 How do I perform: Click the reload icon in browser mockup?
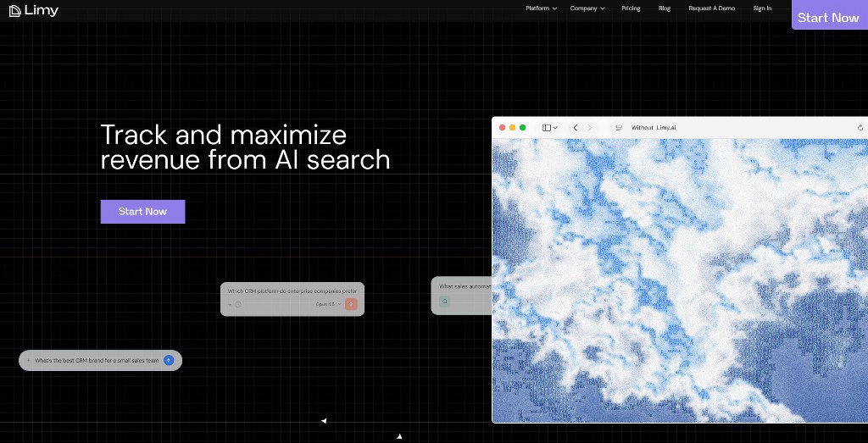point(860,128)
